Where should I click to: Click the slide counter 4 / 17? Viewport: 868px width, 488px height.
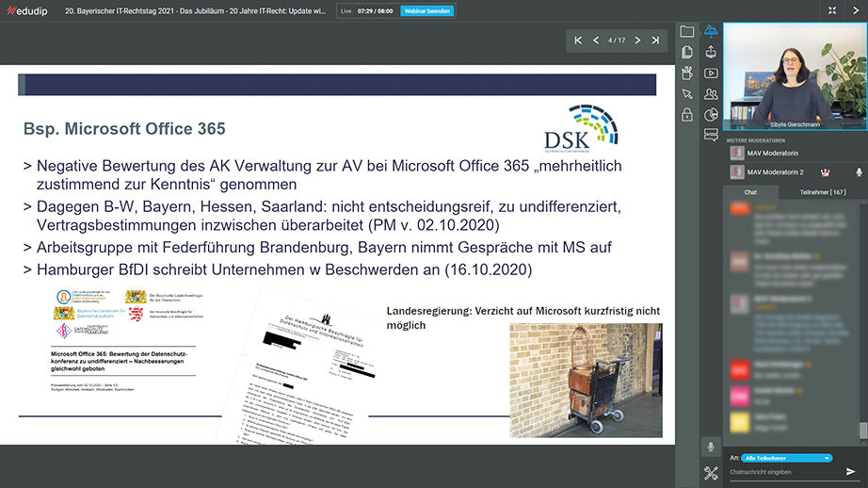tap(616, 41)
